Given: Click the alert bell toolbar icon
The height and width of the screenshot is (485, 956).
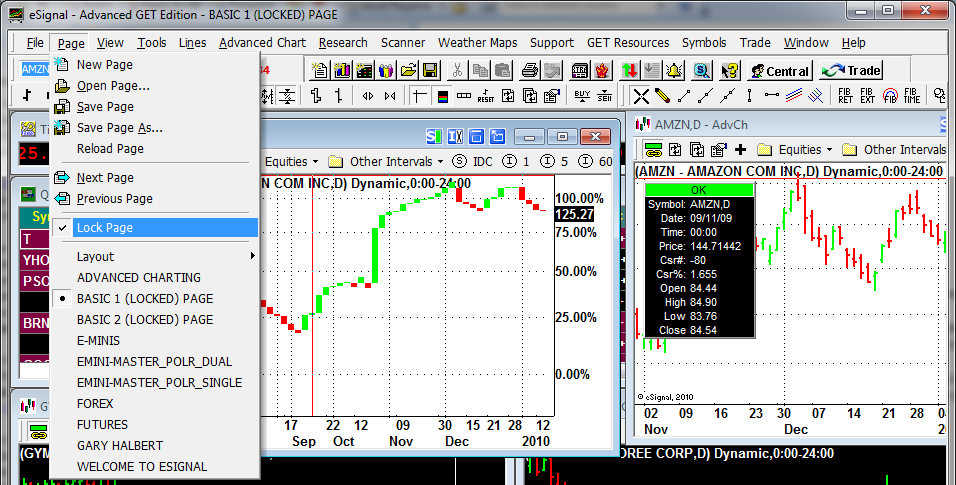Looking at the screenshot, I should (674, 70).
